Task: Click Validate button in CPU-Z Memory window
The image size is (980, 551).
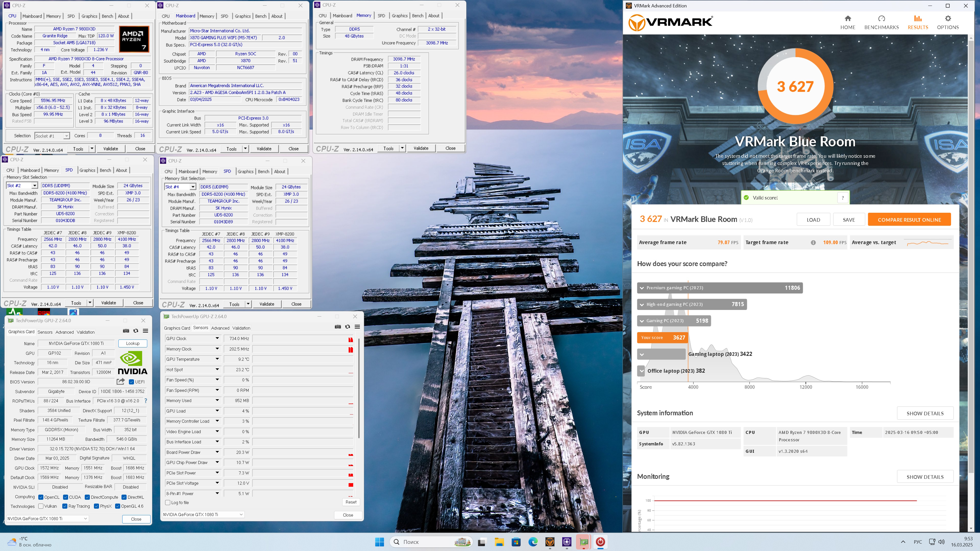Action: point(421,148)
